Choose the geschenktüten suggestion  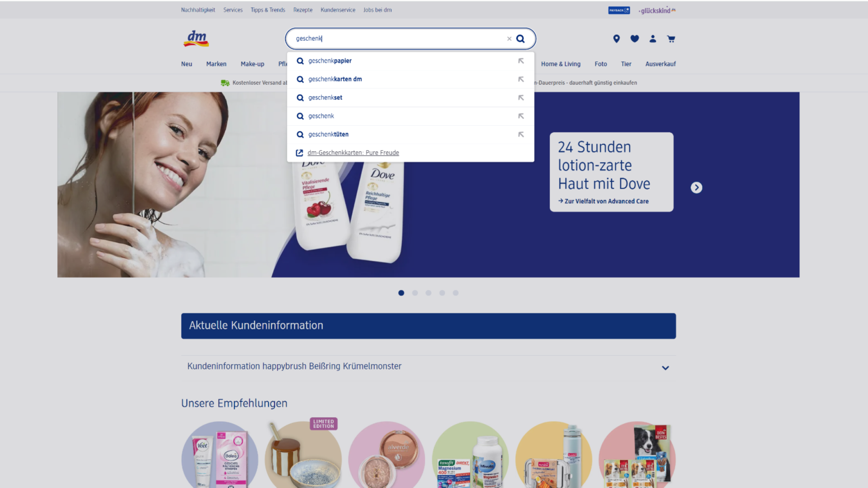328,134
